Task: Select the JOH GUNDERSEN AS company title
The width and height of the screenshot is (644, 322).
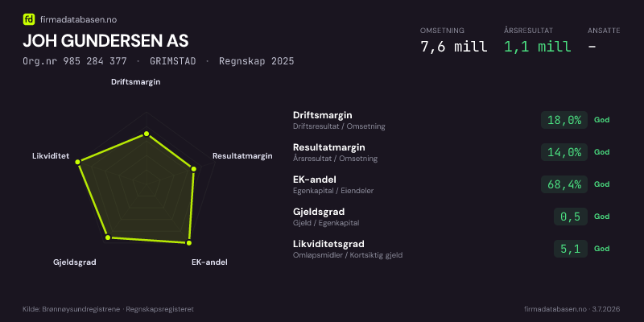Action: [x=105, y=41]
